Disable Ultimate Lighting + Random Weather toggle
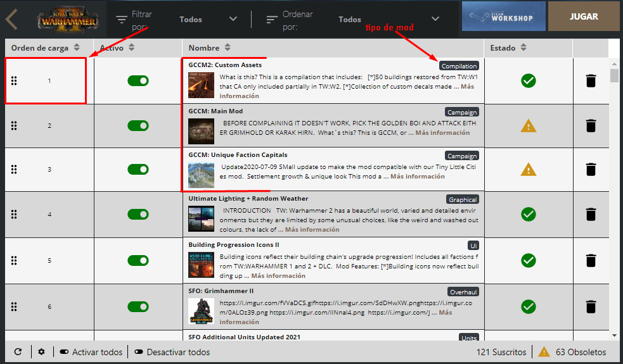 [138, 215]
